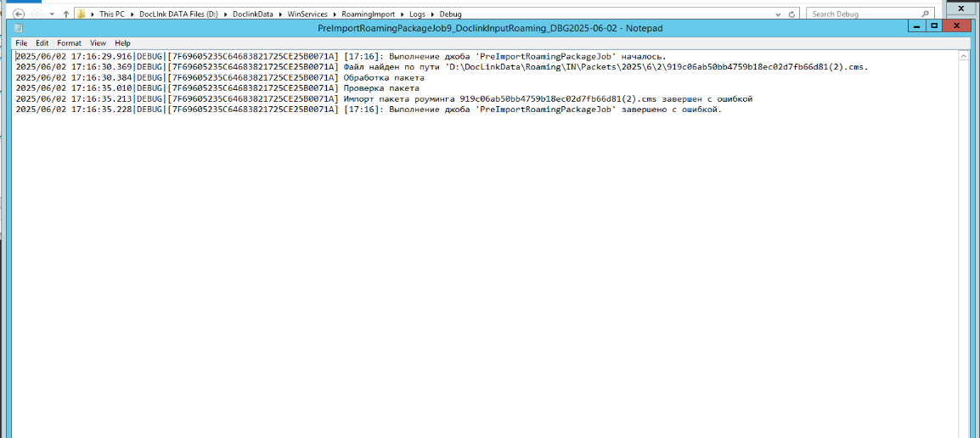Click log line 'Импорт пакета роуминга ... завершен с ошибкой'
The height and width of the screenshot is (438, 980).
384,98
